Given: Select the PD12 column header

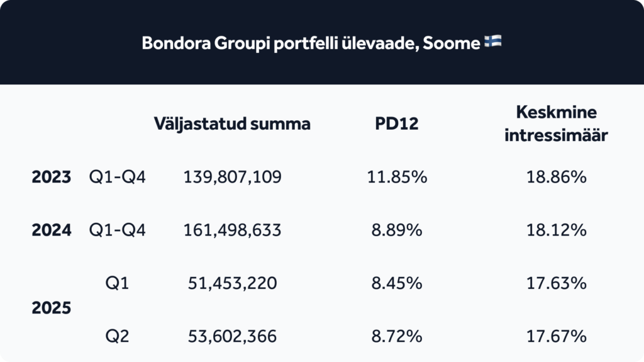Looking at the screenshot, I should pyautogui.click(x=396, y=123).
